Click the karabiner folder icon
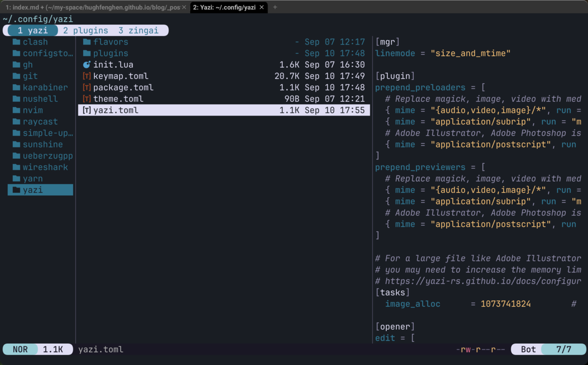Viewport: 588px width, 365px height. point(16,87)
